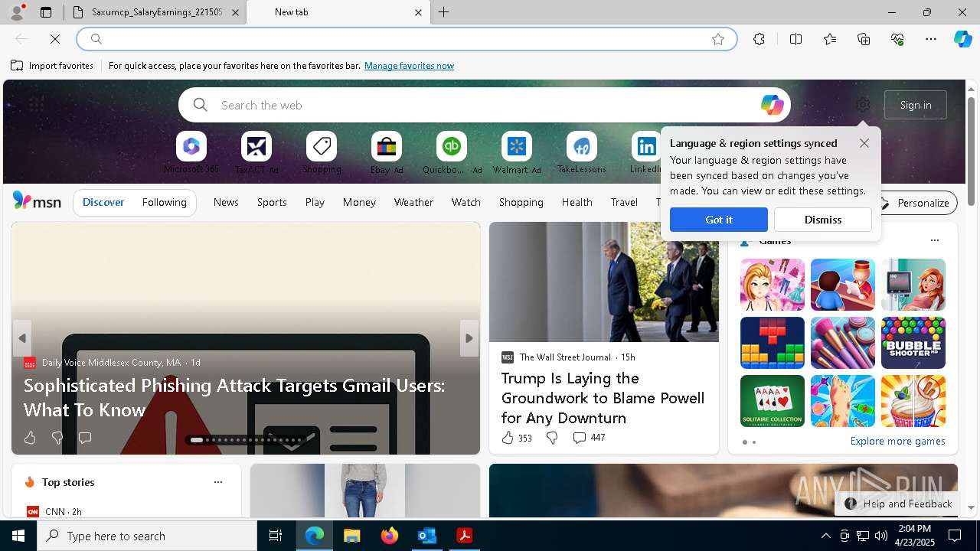This screenshot has height=551, width=980.
Task: Open Games card more options
Action: pyautogui.click(x=934, y=240)
